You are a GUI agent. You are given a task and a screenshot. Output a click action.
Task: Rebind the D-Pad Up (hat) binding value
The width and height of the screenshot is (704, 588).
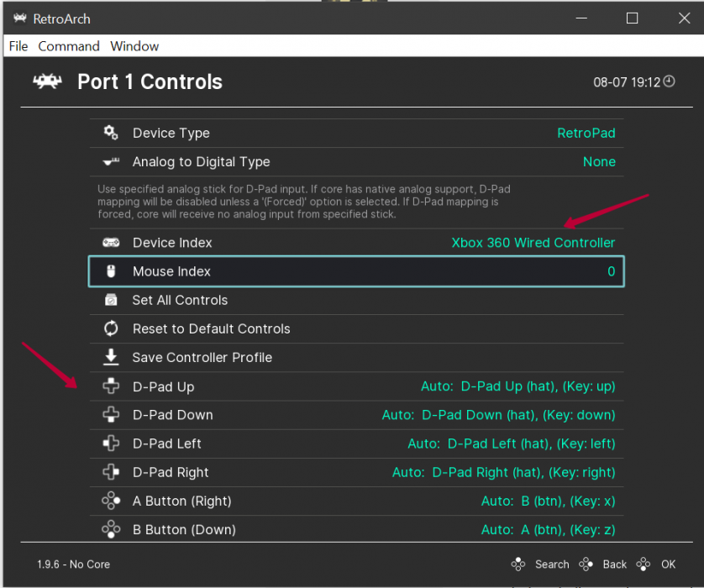[x=518, y=386]
